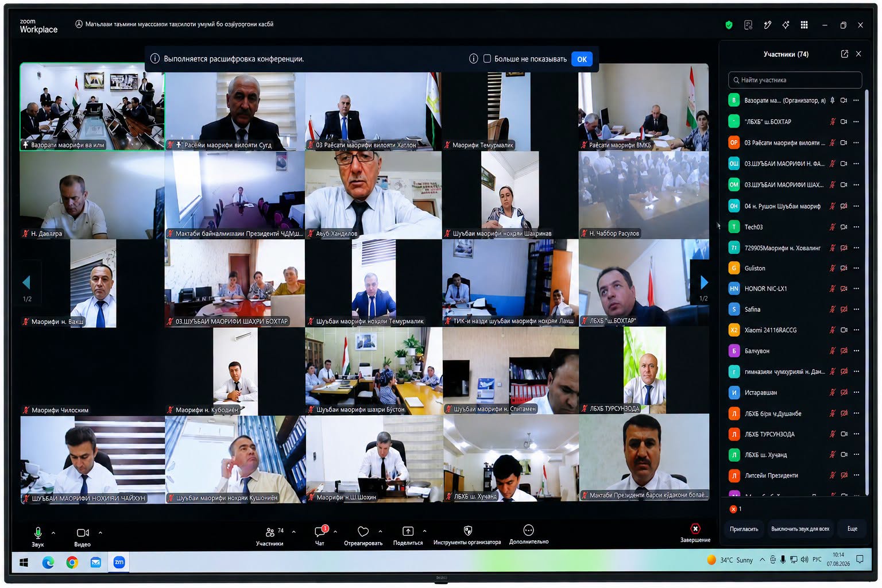This screenshot has height=588, width=882.
Task: Open the notes document icon in header
Action: pos(748,25)
